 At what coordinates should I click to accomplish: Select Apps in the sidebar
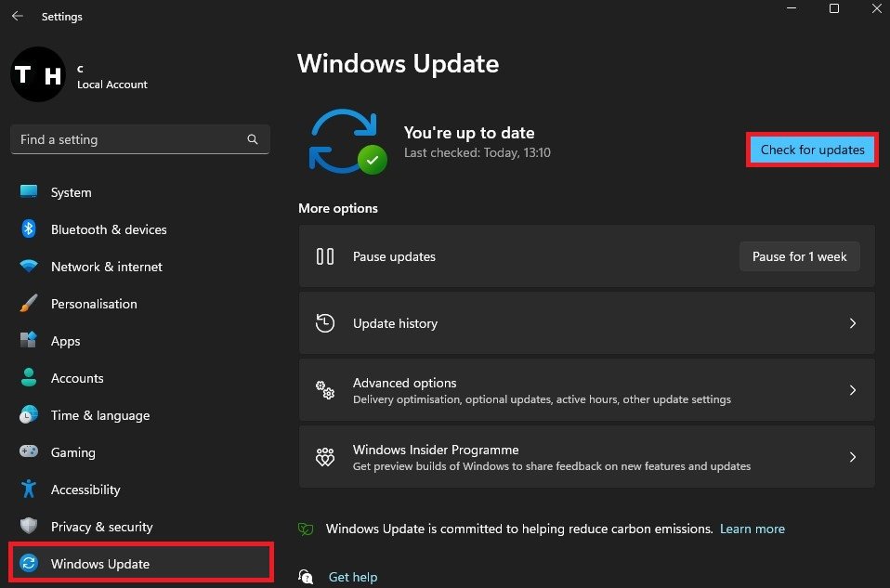point(65,341)
